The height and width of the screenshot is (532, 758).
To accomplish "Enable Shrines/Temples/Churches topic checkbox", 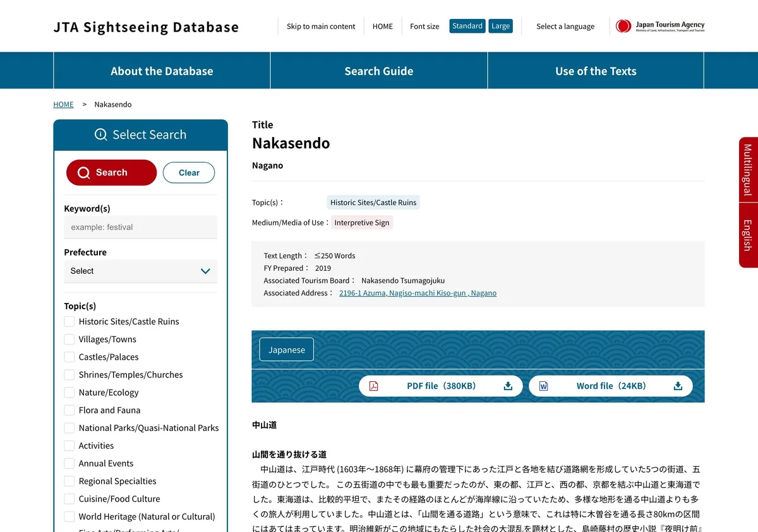I will [69, 374].
